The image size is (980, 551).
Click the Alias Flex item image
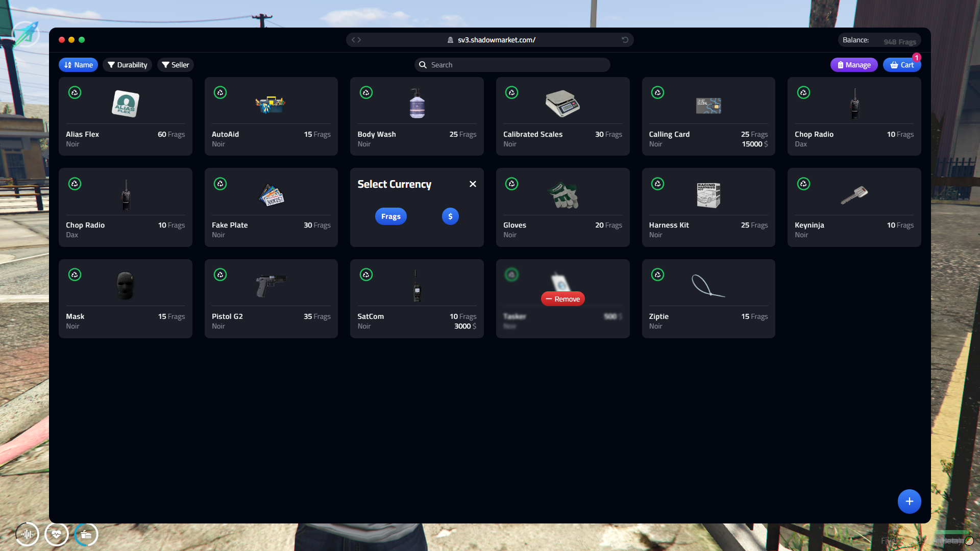126,104
